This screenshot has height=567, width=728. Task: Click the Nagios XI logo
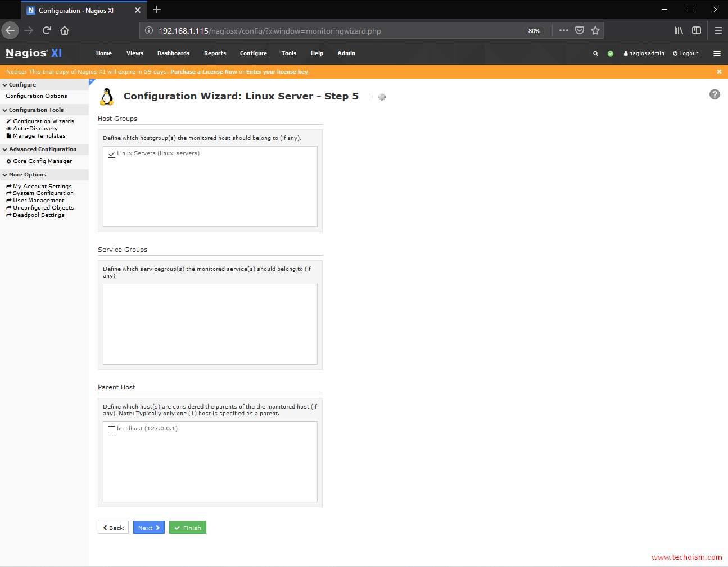(x=34, y=53)
